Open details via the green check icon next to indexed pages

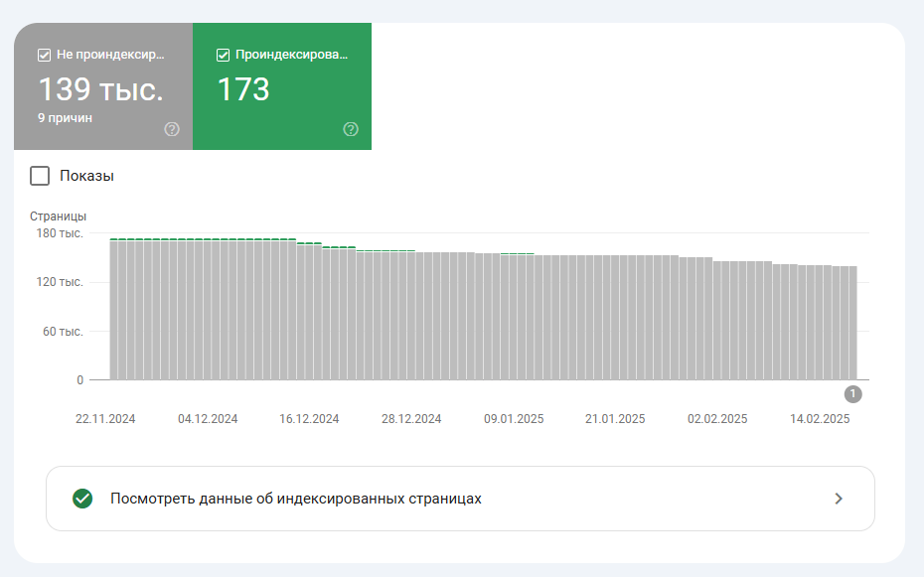click(80, 499)
